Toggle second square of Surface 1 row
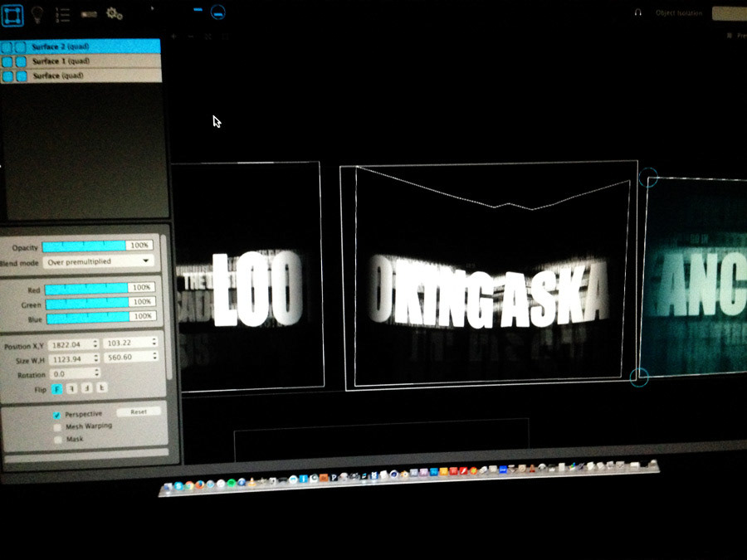The height and width of the screenshot is (560, 747). pyautogui.click(x=21, y=61)
